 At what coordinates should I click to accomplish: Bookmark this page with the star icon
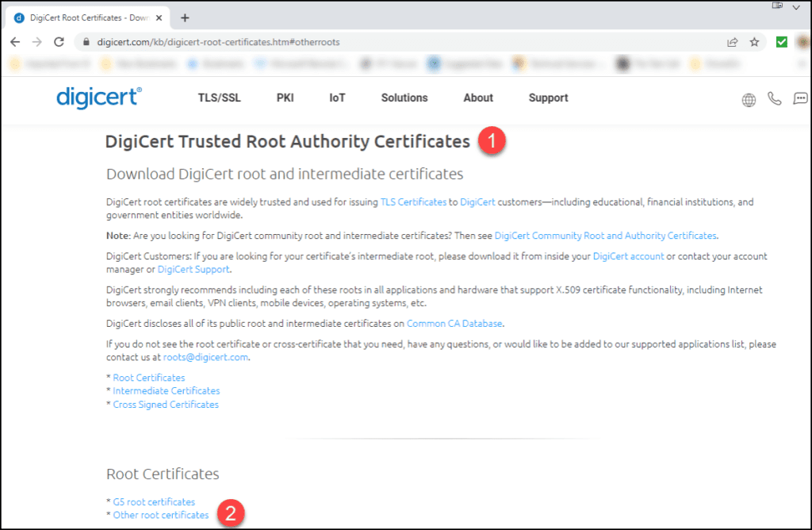click(755, 42)
